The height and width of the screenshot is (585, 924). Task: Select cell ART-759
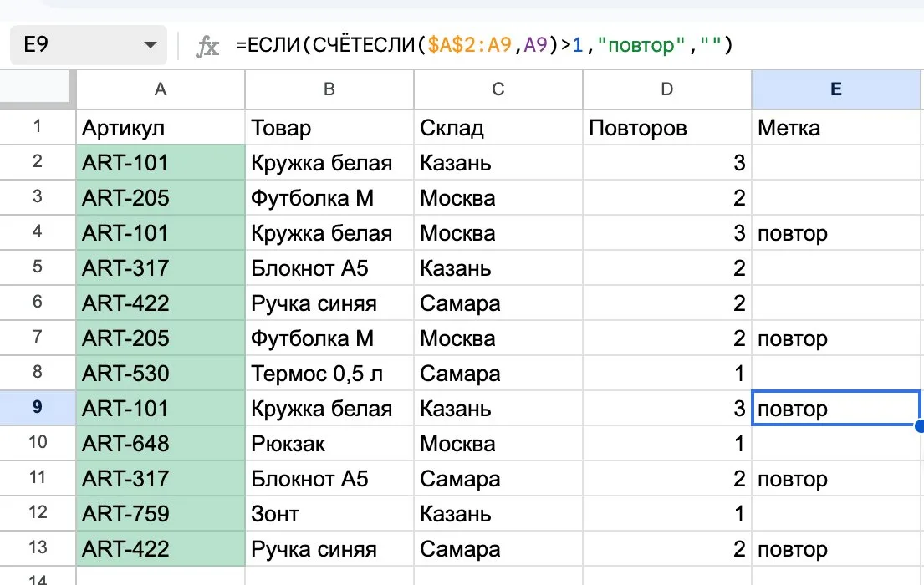(161, 512)
